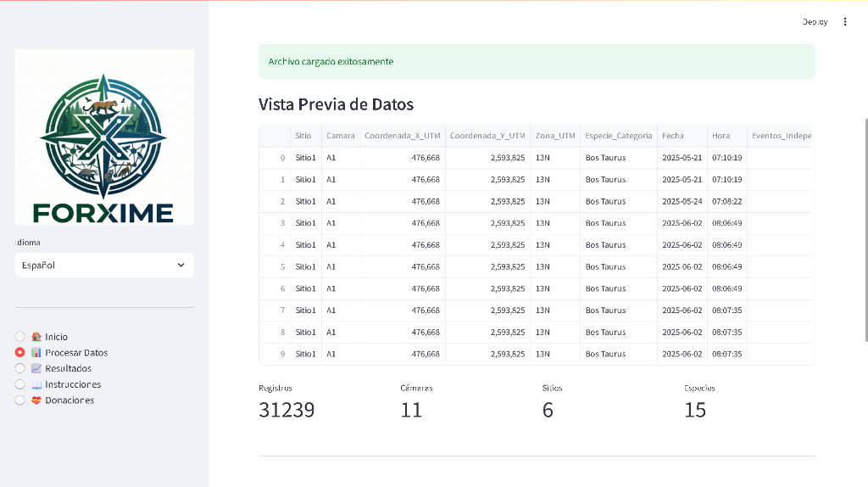This screenshot has width=868, height=487.
Task: Click the chevron arrow in Español selector
Action: (181, 265)
